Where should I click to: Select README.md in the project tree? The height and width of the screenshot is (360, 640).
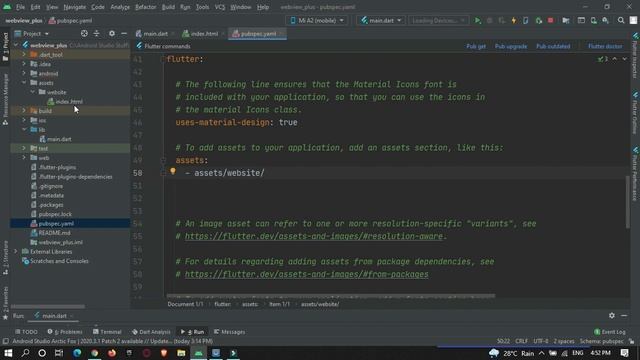pos(54,233)
